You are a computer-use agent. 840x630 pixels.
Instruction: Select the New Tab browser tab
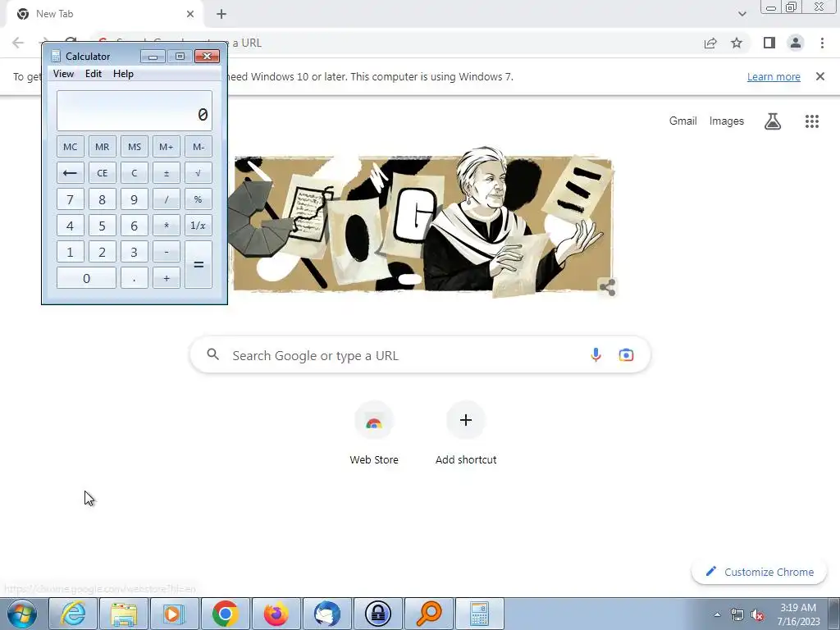point(104,14)
